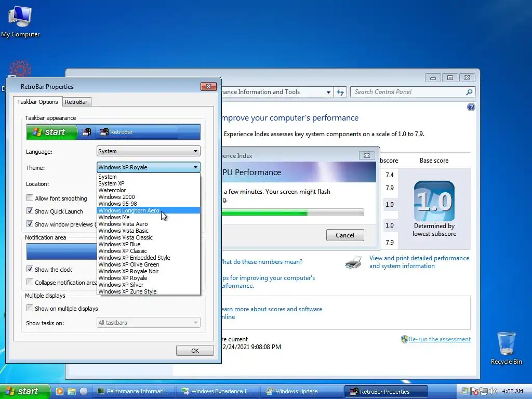
Task: Click RetroBar Properties taskbar button
Action: click(385, 391)
